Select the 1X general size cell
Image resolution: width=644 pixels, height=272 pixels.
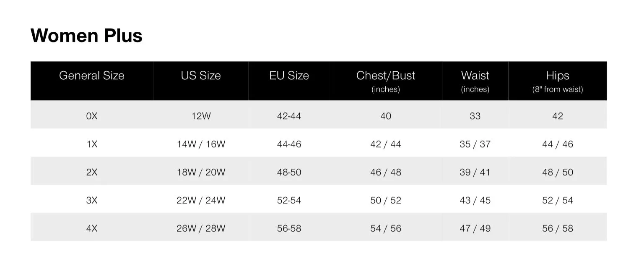[92, 144]
